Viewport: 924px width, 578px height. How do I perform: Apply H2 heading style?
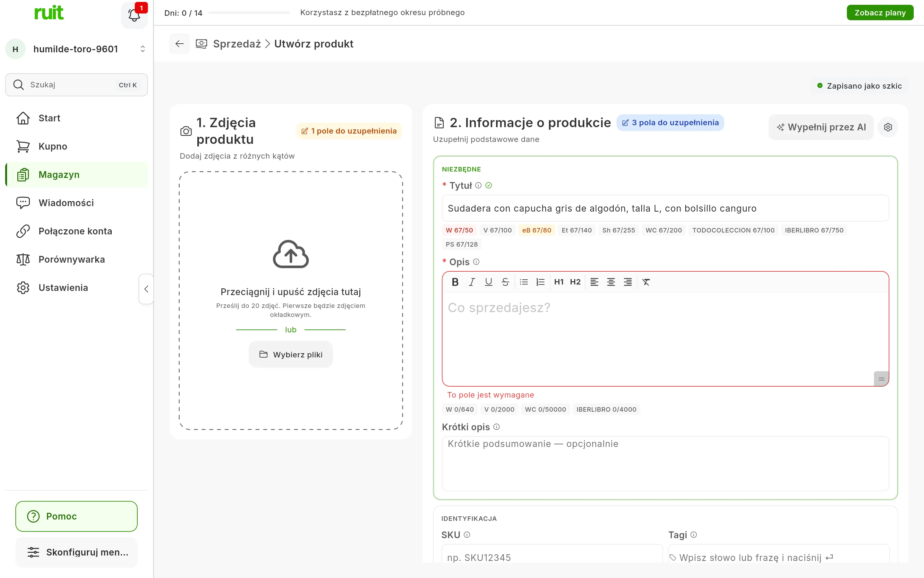coord(575,282)
